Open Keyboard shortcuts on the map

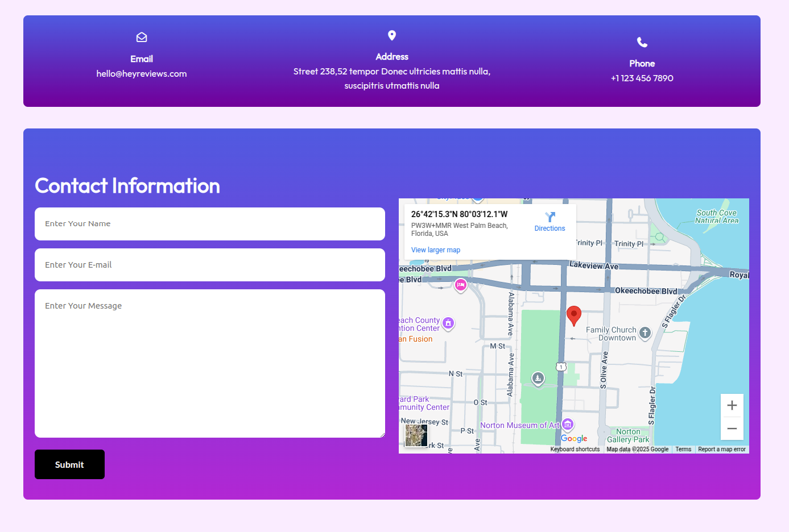[x=575, y=449]
